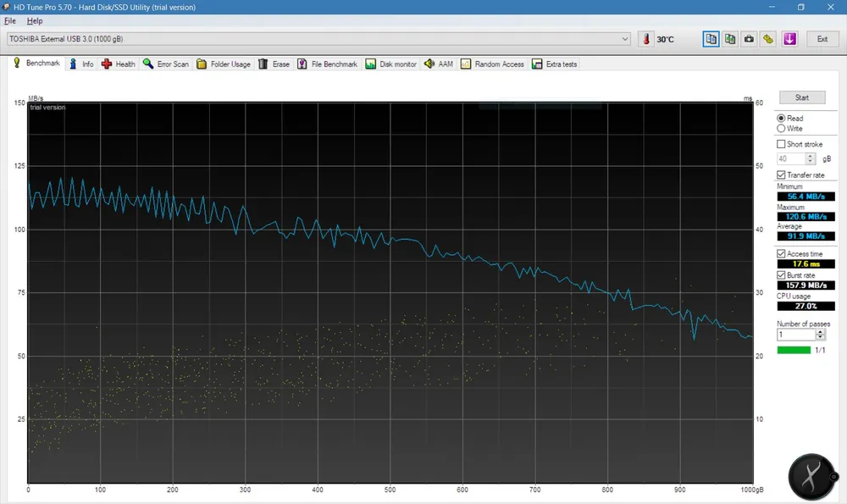Click the thermometer temperature icon
The image size is (847, 504).
[x=647, y=39]
